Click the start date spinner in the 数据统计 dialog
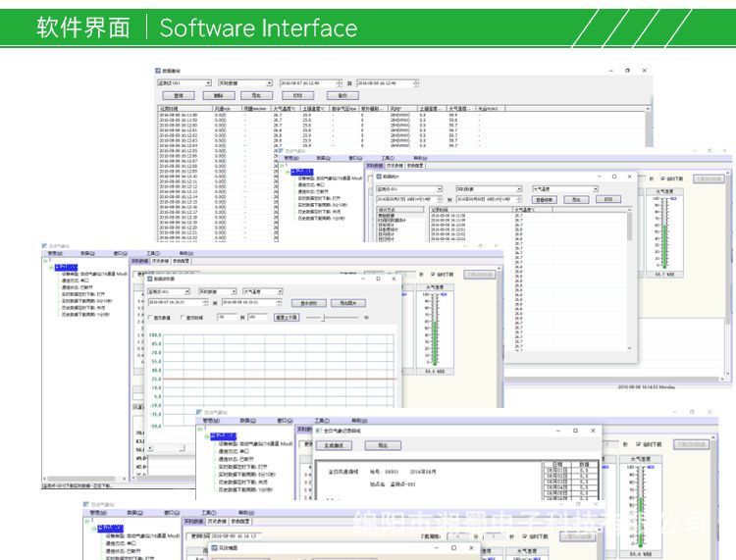736x560 pixels. 440,200
